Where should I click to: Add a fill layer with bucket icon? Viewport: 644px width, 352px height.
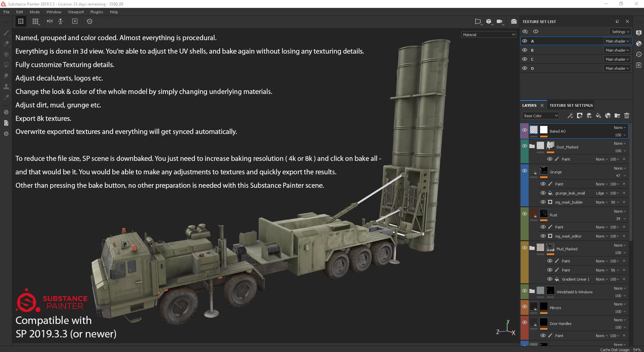pyautogui.click(x=598, y=116)
